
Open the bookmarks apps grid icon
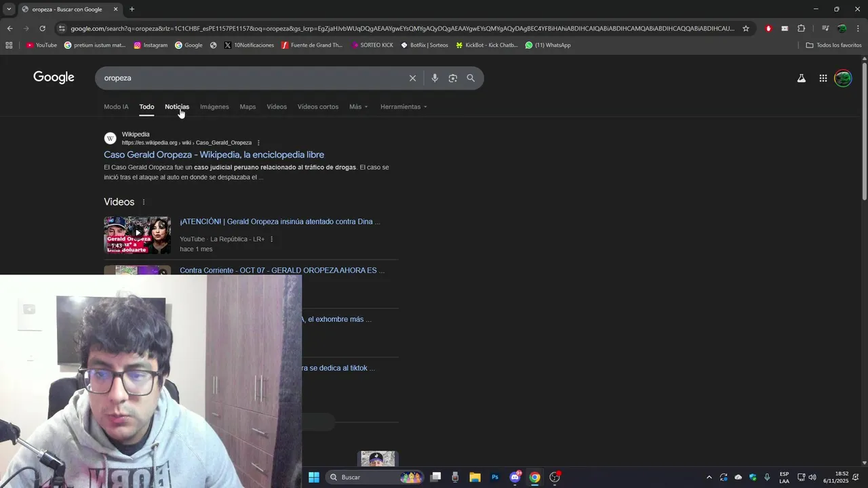9,45
